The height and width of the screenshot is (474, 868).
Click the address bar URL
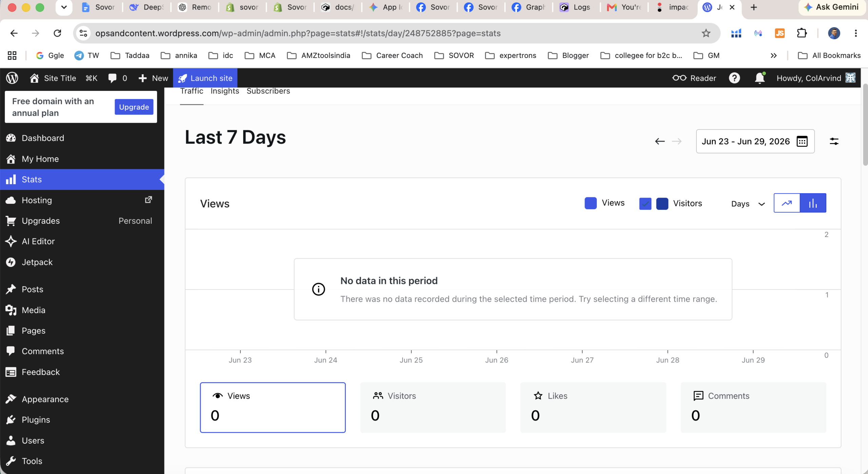(x=298, y=33)
